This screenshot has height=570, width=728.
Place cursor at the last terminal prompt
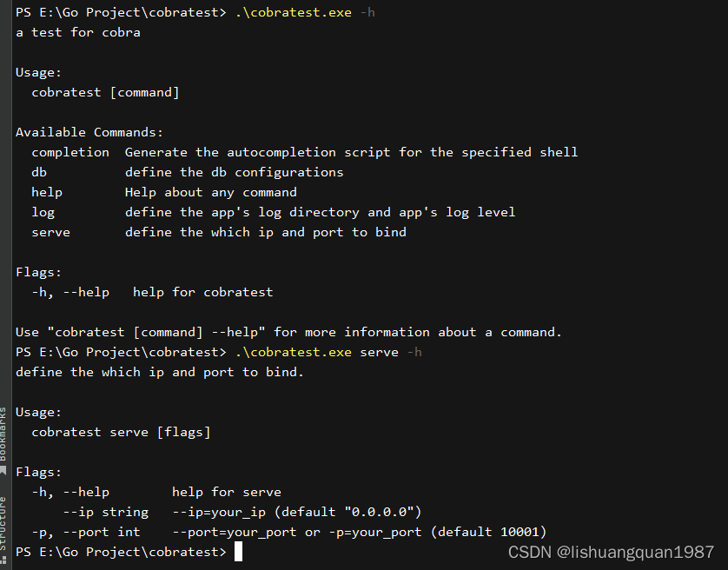[238, 552]
